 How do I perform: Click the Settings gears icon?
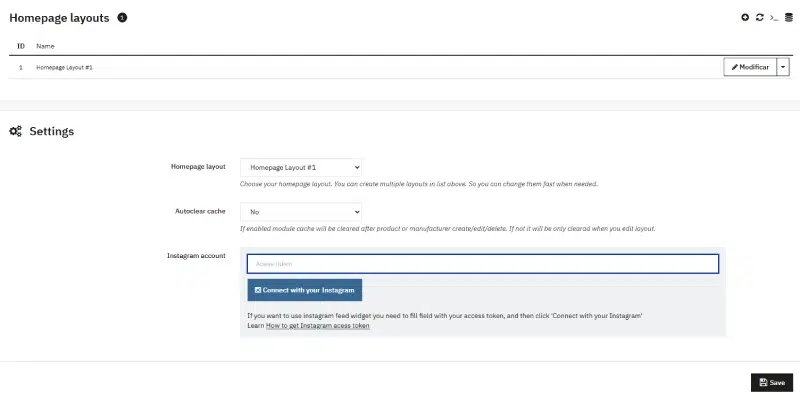click(x=16, y=131)
